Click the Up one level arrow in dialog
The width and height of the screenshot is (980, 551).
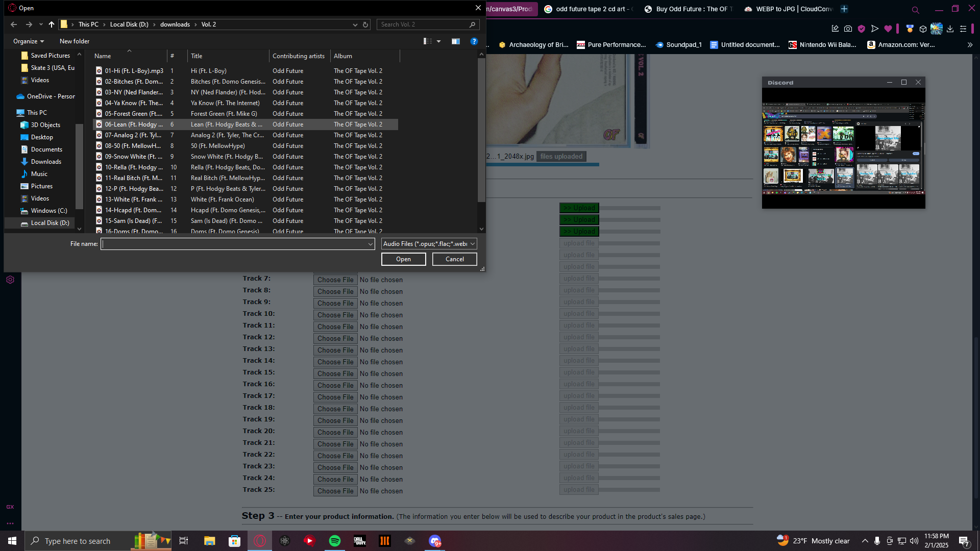52,24
